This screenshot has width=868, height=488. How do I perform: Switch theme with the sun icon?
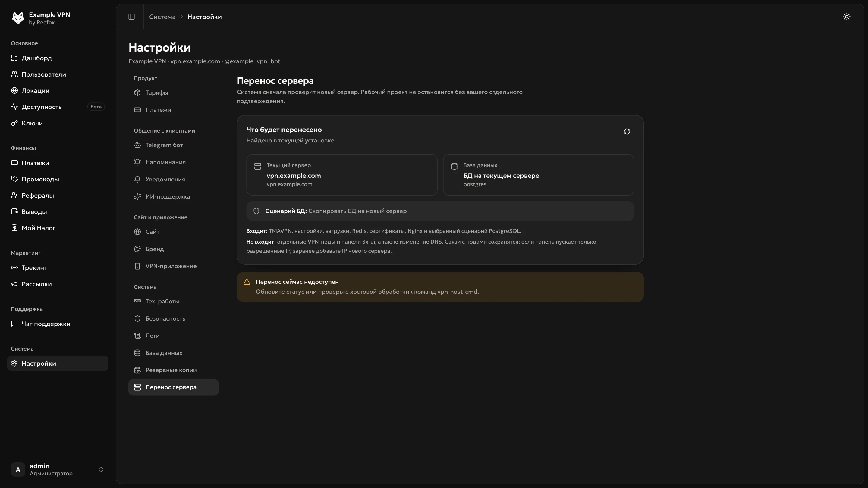(x=846, y=17)
